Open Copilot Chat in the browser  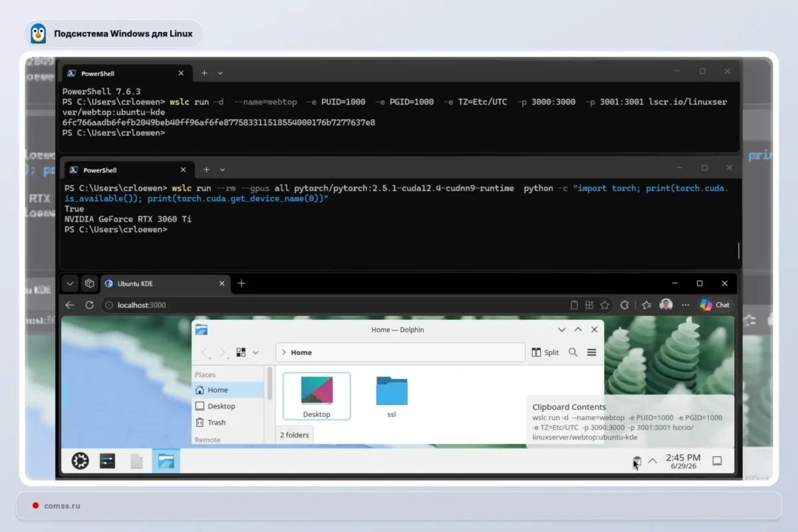tap(715, 305)
